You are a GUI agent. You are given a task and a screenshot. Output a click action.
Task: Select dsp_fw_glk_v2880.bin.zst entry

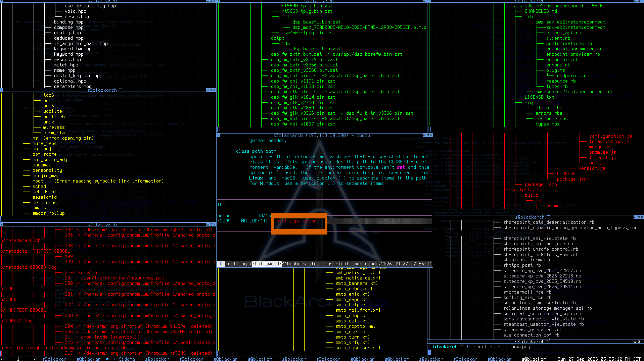303,108
